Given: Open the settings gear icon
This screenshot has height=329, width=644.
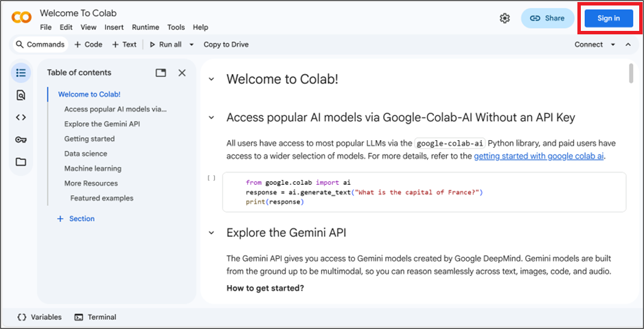Looking at the screenshot, I should (x=505, y=18).
